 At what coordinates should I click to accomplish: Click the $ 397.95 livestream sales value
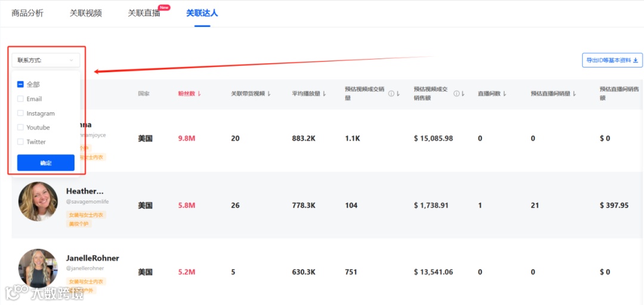614,205
